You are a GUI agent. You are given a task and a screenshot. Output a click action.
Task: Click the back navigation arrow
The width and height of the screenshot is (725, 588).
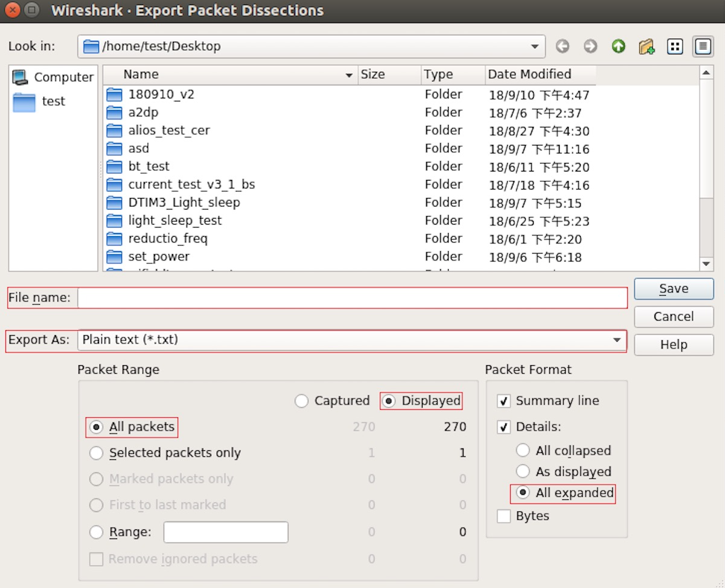562,46
